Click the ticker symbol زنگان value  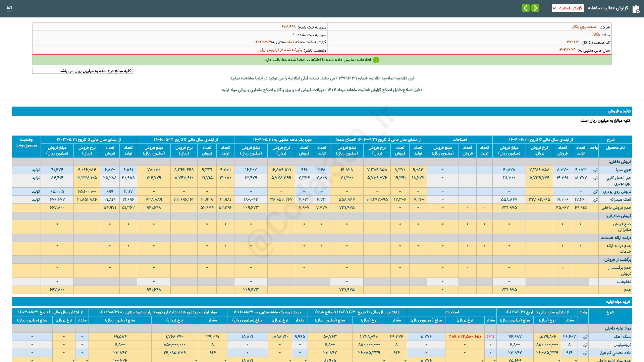point(596,35)
